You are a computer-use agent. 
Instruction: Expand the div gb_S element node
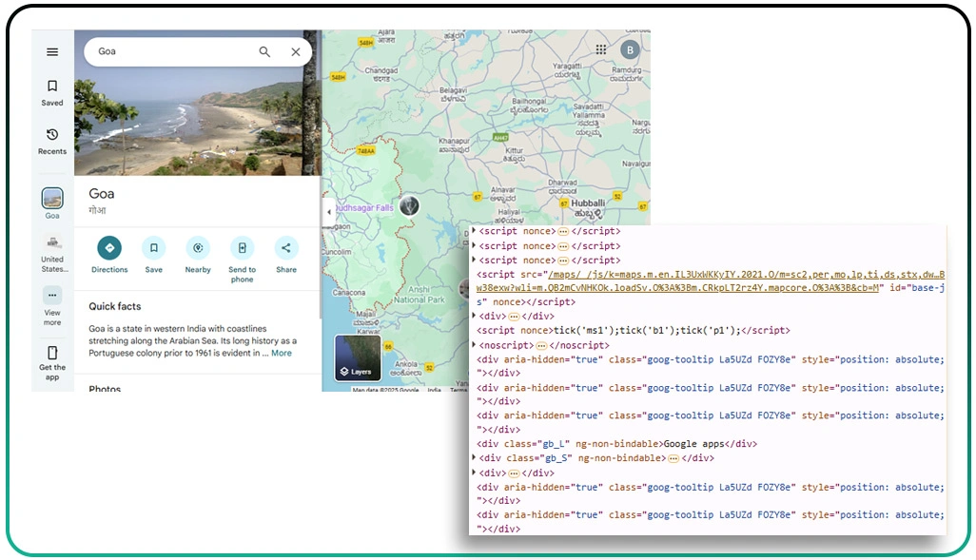coord(475,458)
